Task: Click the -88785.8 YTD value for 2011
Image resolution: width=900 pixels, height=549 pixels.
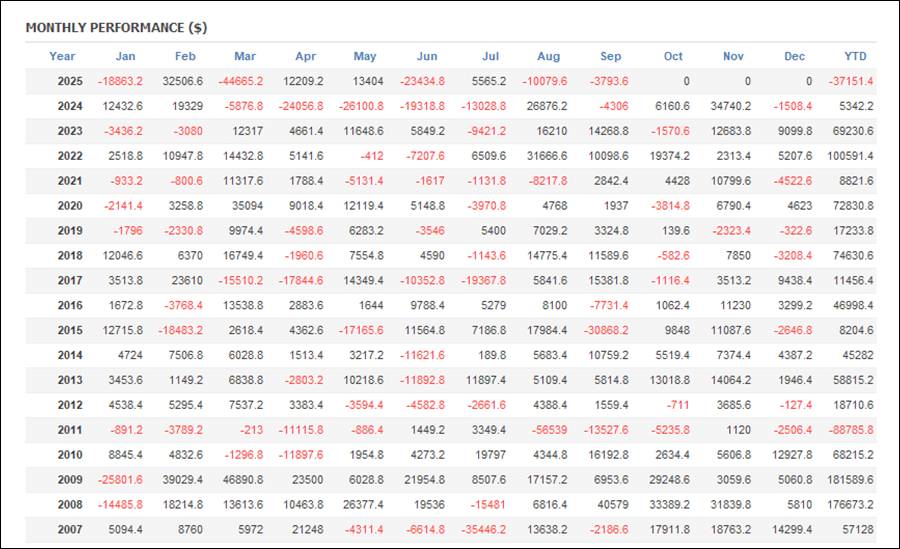Action: (x=850, y=431)
